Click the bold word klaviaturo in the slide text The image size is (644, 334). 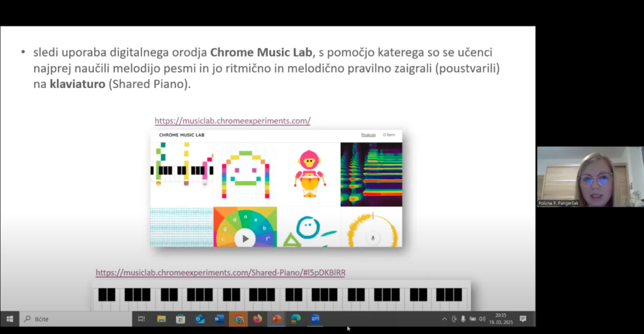[77, 84]
